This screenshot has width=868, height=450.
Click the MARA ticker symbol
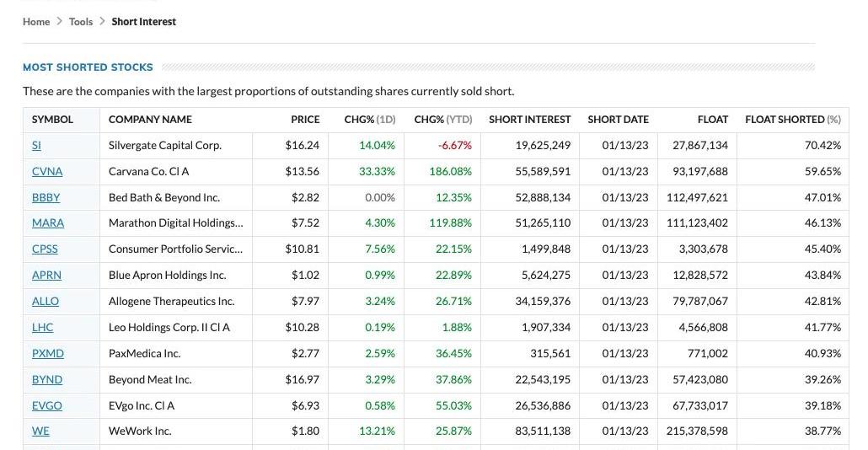click(48, 223)
